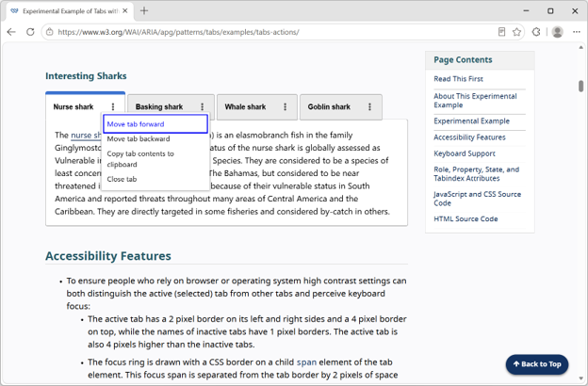Select the Experimental Example browser tab title
Screen dimensions: 588x386
tap(70, 11)
